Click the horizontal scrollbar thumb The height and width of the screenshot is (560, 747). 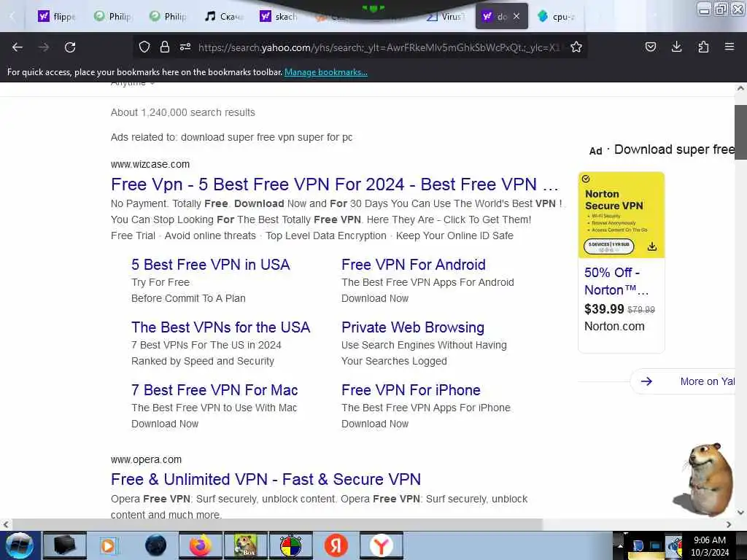point(277,524)
